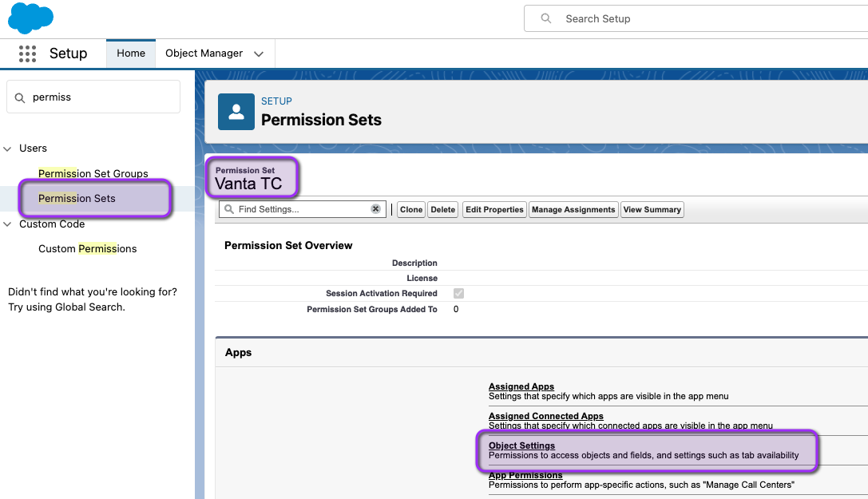This screenshot has width=868, height=499.
Task: Click the Permission Set Overview heading
Action: 288,246
